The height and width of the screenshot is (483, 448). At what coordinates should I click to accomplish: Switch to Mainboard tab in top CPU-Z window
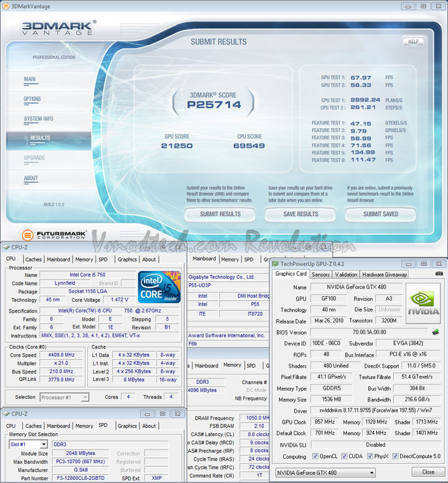[58, 260]
